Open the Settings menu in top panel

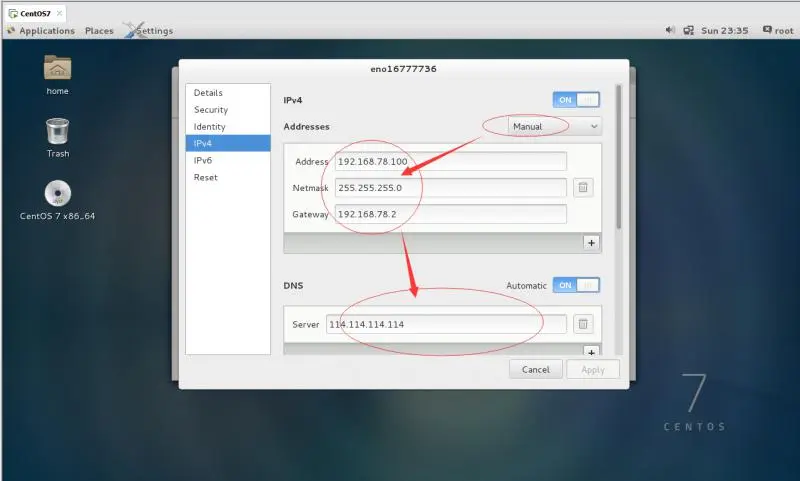(149, 31)
